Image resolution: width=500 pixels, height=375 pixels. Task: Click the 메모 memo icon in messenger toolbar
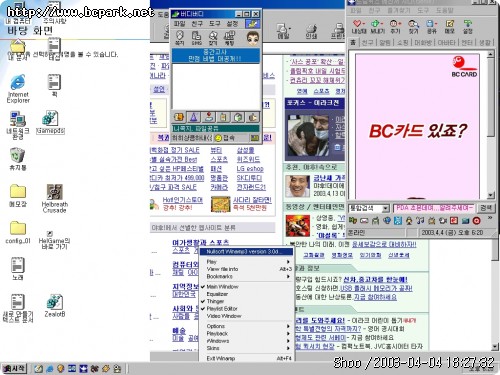(450, 26)
